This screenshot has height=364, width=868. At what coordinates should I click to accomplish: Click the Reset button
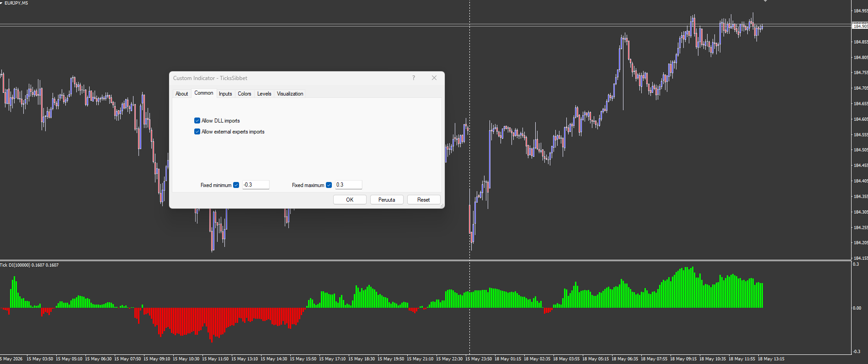(424, 200)
